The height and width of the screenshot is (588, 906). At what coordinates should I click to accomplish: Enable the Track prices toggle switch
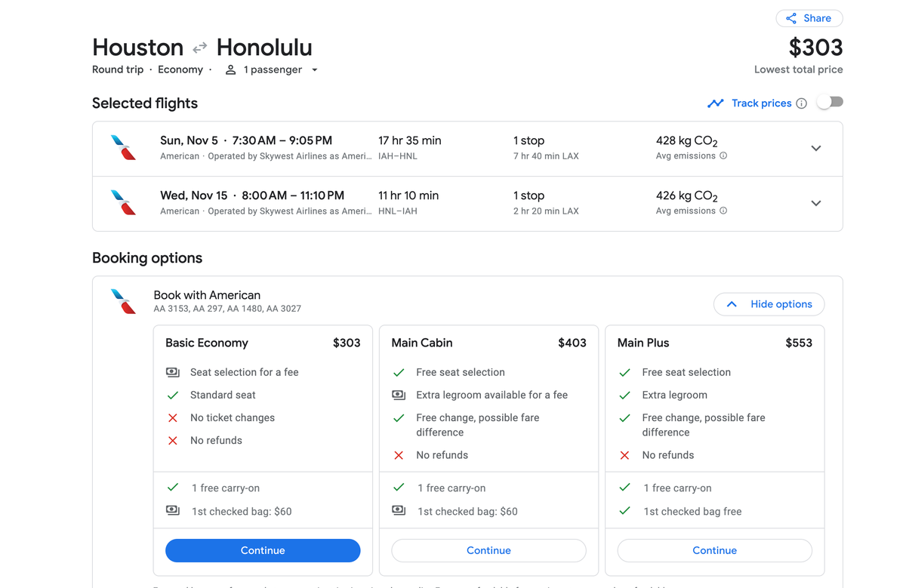[829, 102]
